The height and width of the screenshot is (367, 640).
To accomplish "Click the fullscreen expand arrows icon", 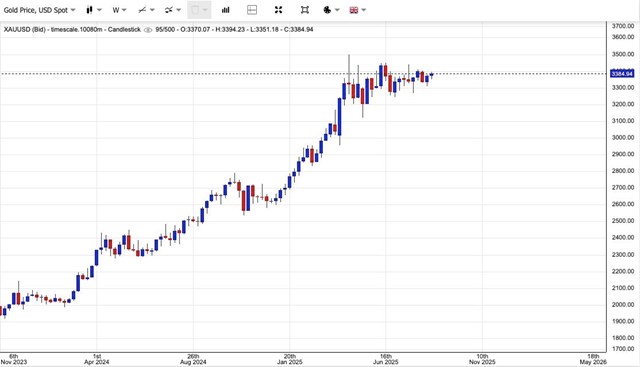I will point(278,10).
